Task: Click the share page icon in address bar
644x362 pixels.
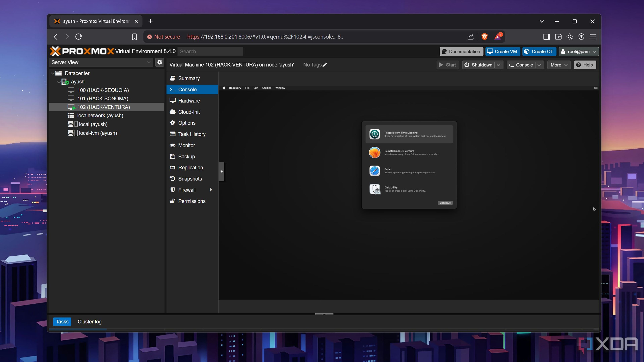Action: click(470, 37)
